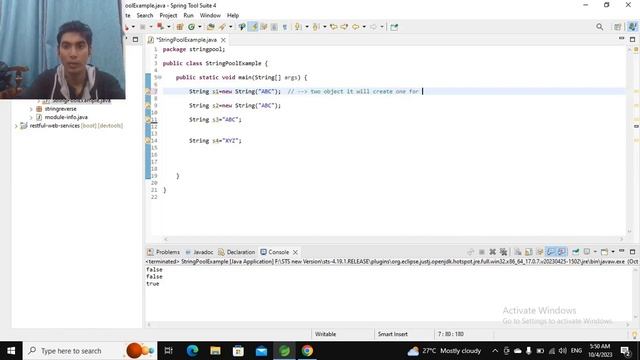Image resolution: width=640 pixels, height=360 pixels.
Task: Open the Previous Annotation dropdown arrow
Action: pos(325,27)
